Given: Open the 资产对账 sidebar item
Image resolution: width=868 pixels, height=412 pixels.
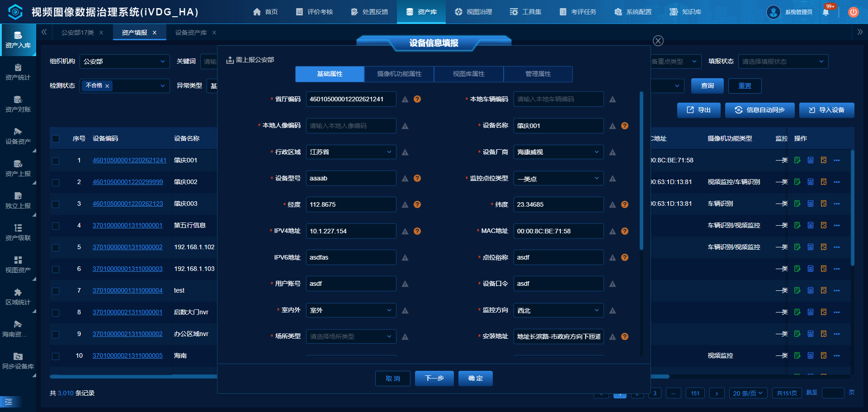Looking at the screenshot, I should coord(18,104).
